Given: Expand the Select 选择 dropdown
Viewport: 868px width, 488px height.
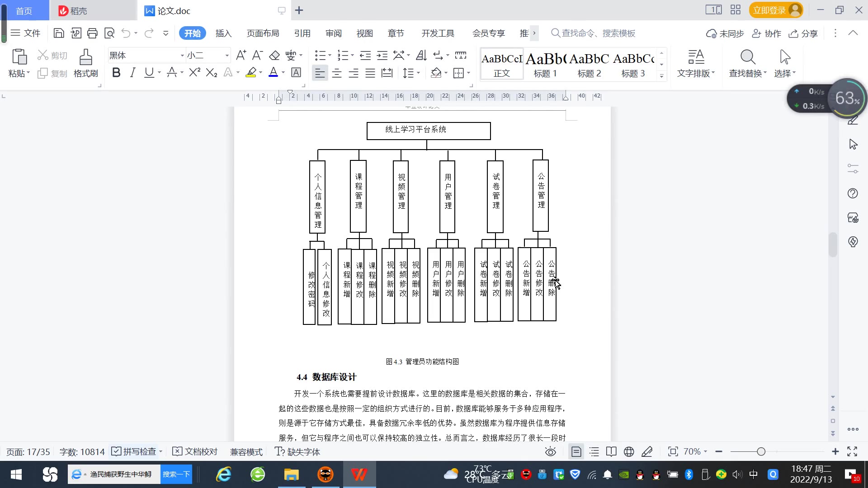Looking at the screenshot, I should [x=785, y=73].
